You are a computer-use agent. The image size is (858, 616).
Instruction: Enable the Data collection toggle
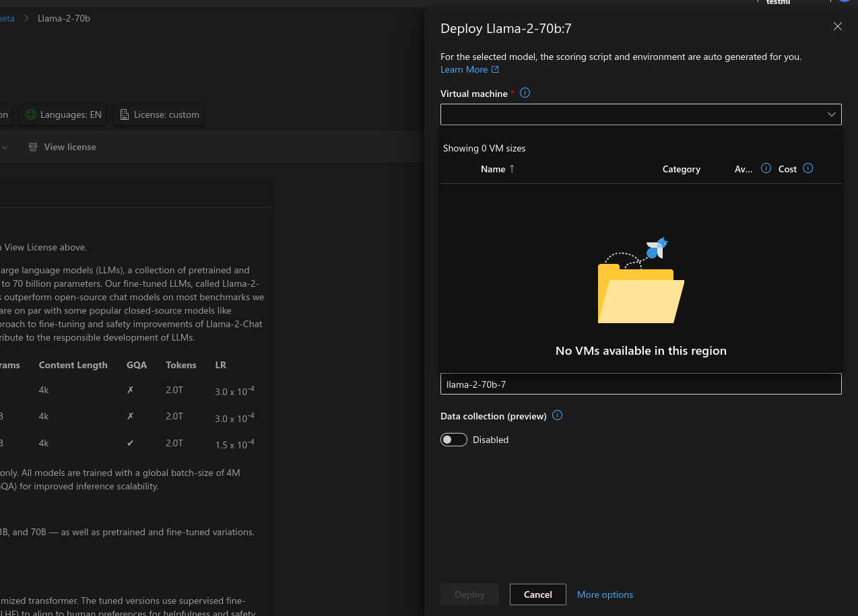454,440
